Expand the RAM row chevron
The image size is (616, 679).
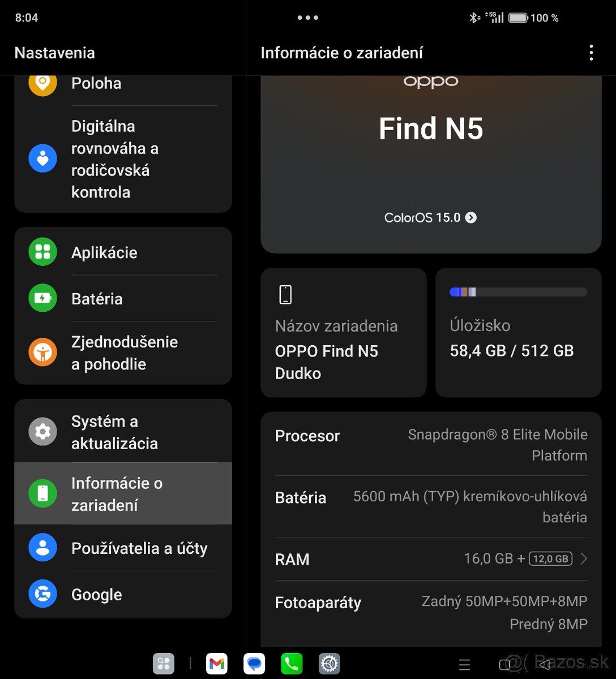click(x=584, y=559)
